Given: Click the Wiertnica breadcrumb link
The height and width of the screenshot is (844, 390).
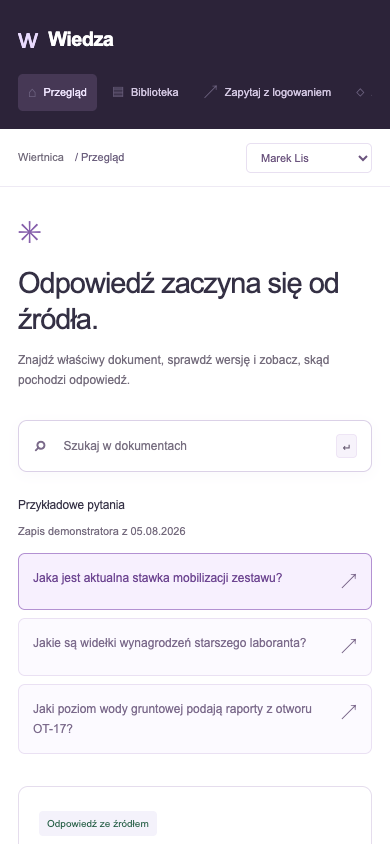Looking at the screenshot, I should coord(41,157).
